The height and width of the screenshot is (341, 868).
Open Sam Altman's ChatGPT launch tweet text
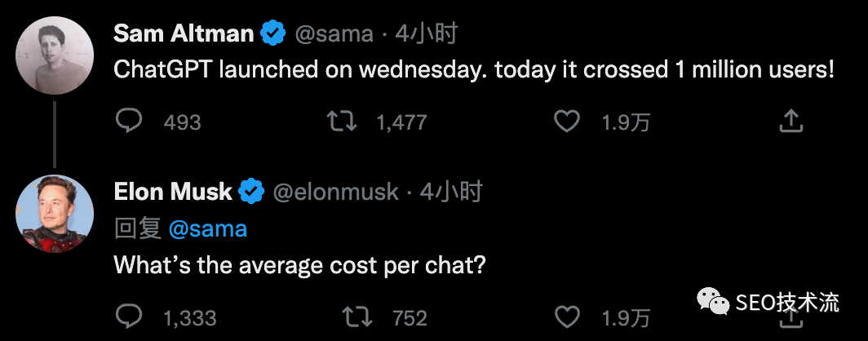point(473,69)
